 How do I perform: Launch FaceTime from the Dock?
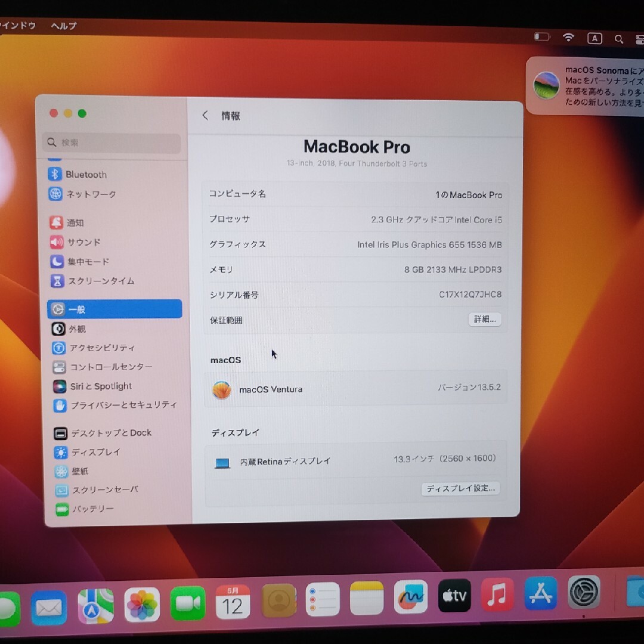[188, 603]
